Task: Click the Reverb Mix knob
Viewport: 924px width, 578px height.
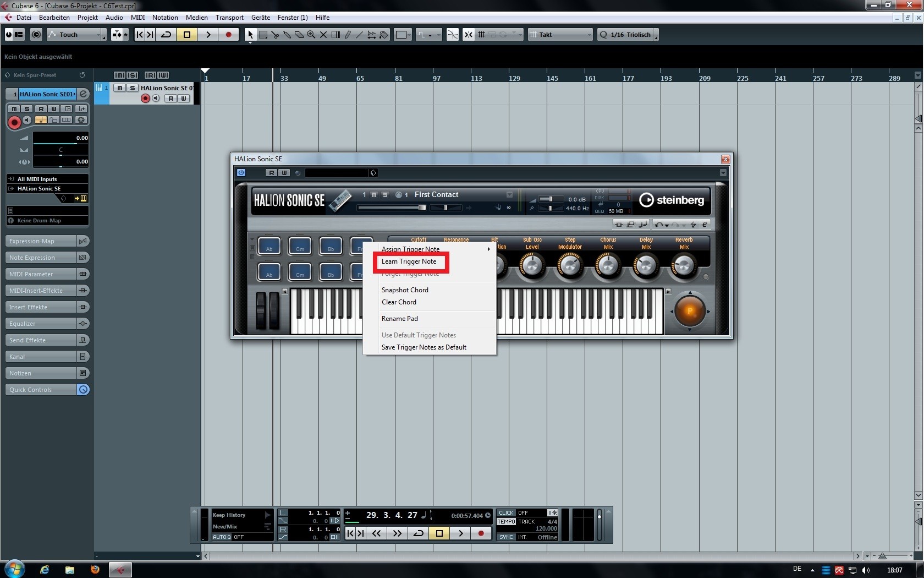Action: (684, 266)
